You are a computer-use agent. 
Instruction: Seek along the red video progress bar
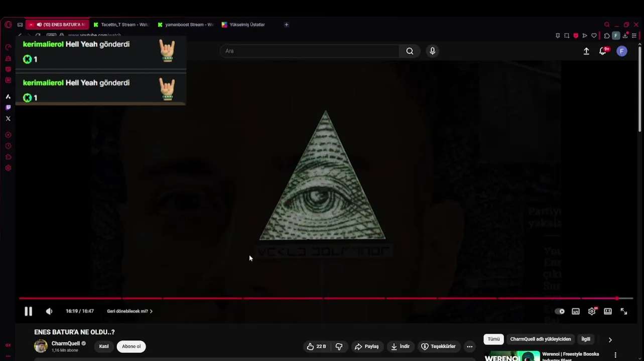[x=326, y=298]
